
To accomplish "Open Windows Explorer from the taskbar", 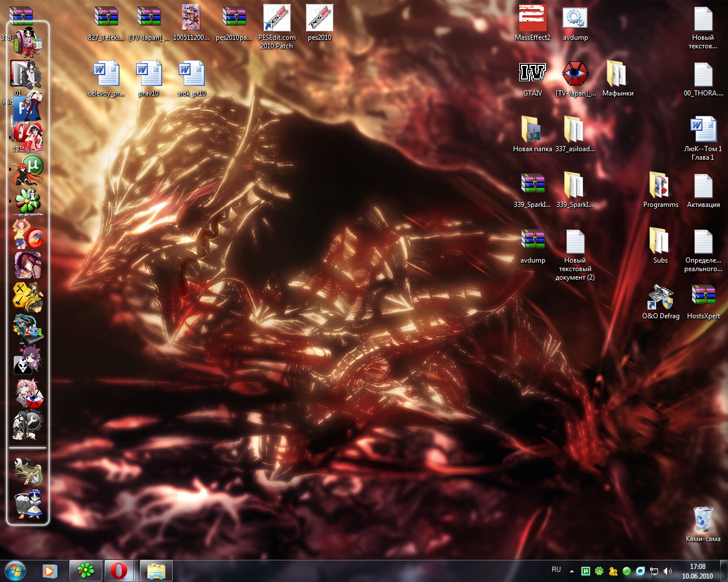I will (x=156, y=571).
